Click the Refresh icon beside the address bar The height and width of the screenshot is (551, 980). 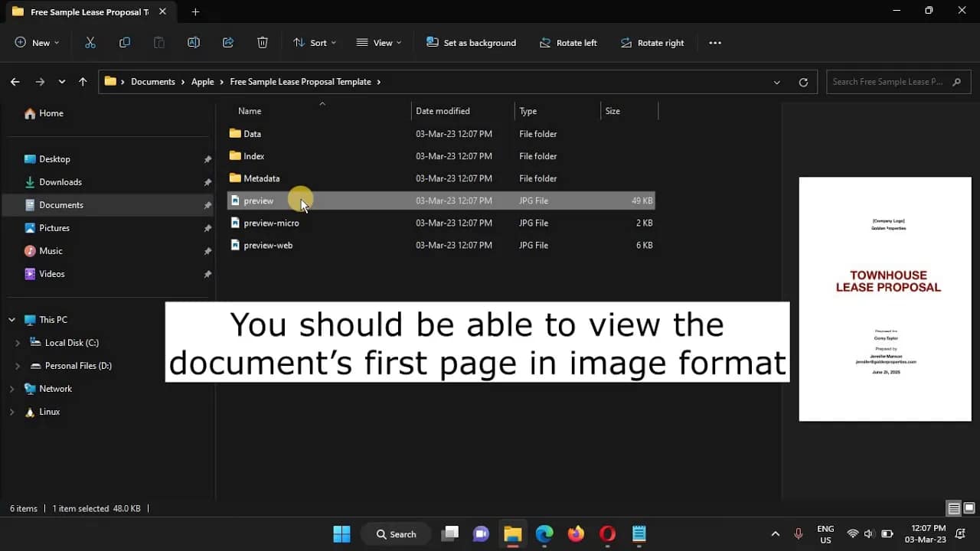802,82
